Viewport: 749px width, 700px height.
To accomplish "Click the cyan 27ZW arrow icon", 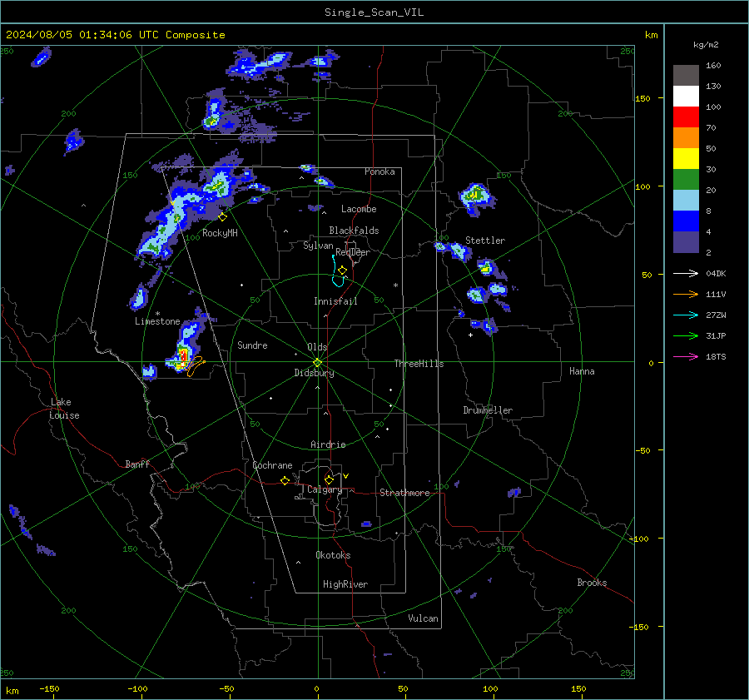I will 686,315.
